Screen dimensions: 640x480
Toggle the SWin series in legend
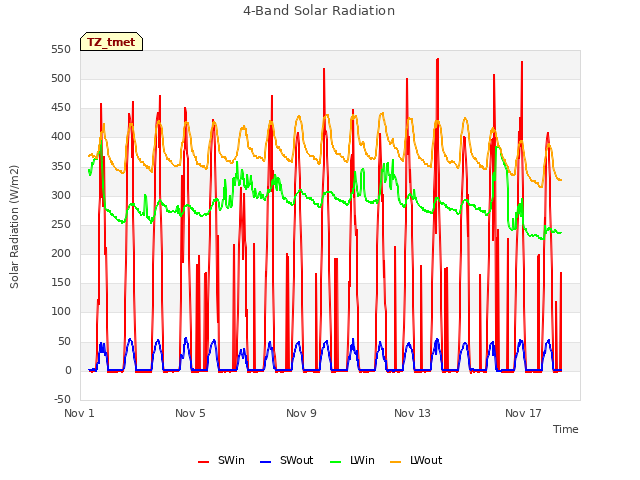click(x=221, y=460)
